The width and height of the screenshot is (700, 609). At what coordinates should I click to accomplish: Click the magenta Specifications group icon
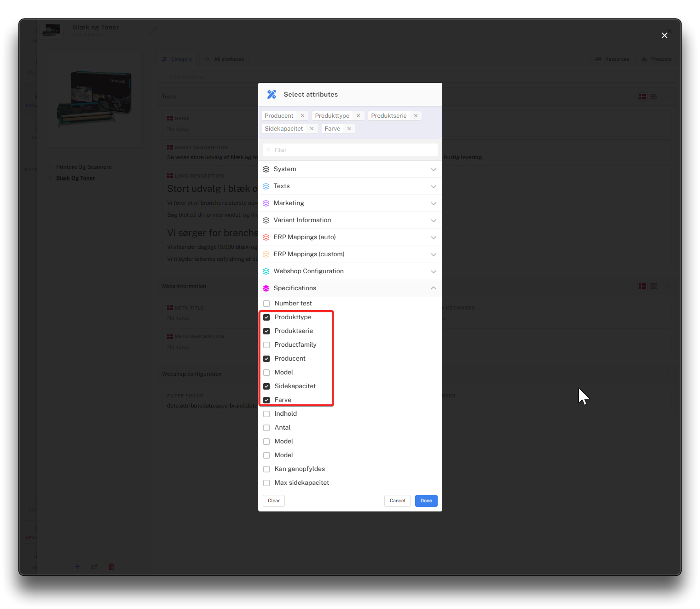point(266,288)
